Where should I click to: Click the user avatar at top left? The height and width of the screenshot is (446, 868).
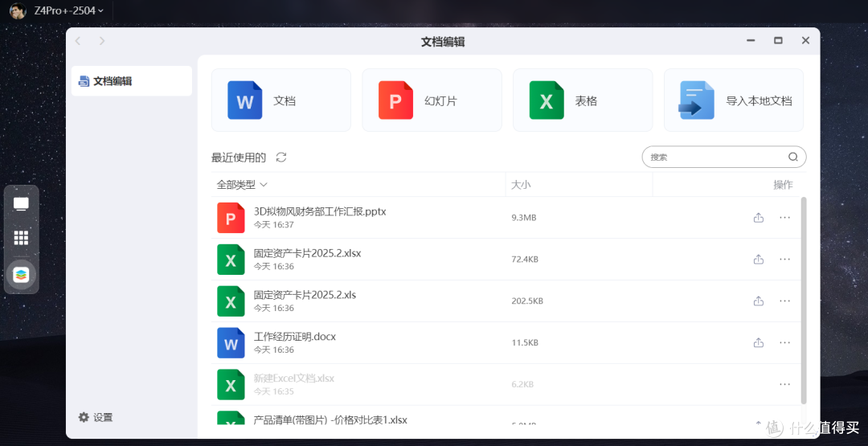(x=18, y=10)
